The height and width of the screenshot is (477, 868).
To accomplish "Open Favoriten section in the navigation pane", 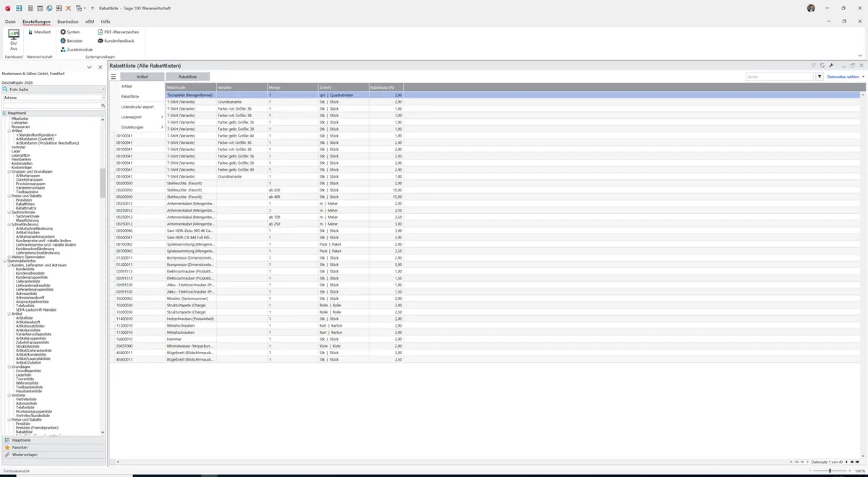I will click(54, 447).
